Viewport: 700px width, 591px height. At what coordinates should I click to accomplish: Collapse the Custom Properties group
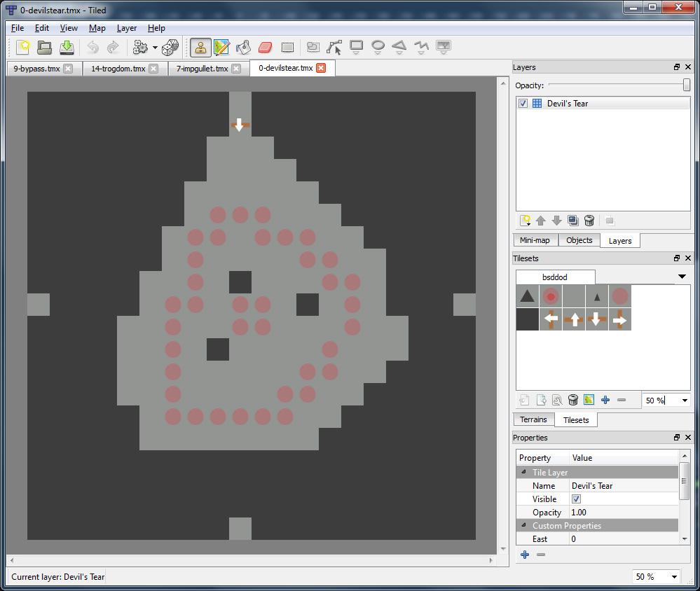(x=523, y=526)
